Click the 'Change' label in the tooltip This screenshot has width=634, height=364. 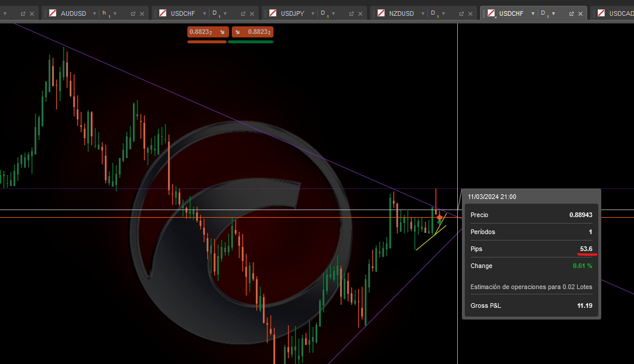pos(481,266)
